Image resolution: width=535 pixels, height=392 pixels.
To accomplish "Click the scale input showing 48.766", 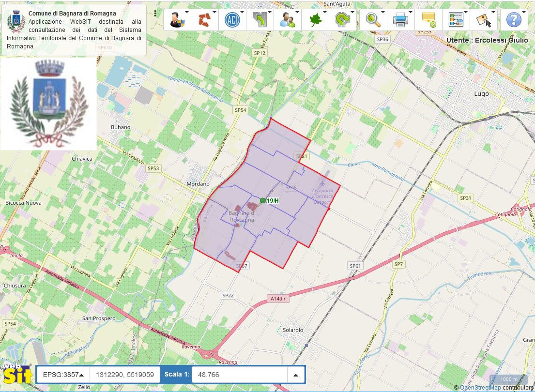I will (240, 375).
